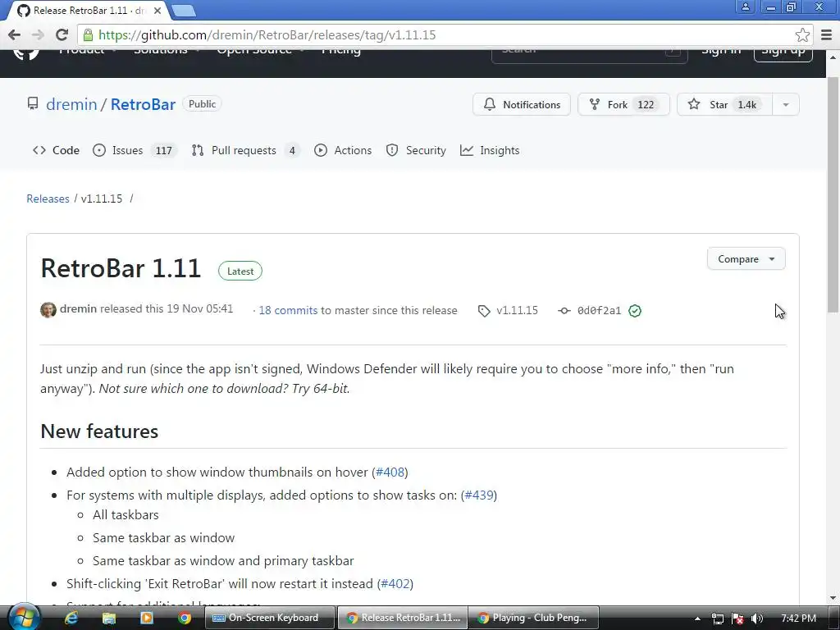The height and width of the screenshot is (630, 840).
Task: Bookmark this page with the star icon
Action: click(802, 34)
